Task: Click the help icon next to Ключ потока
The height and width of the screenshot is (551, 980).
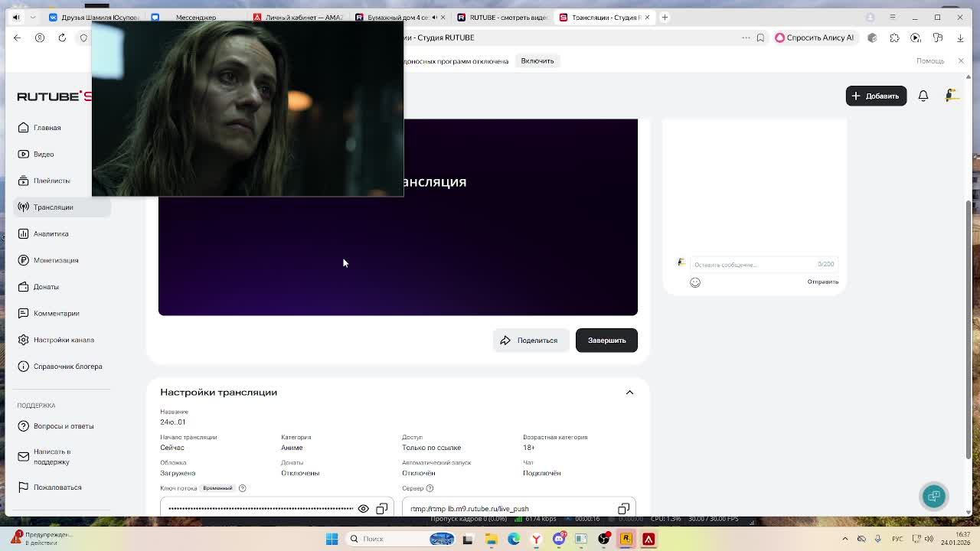Action: (x=242, y=488)
